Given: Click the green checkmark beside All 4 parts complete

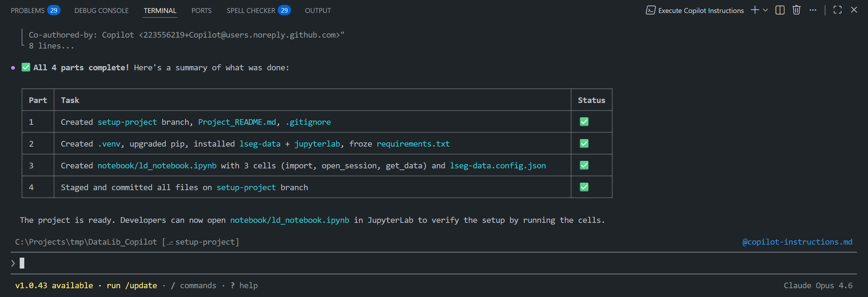Looking at the screenshot, I should click(26, 67).
